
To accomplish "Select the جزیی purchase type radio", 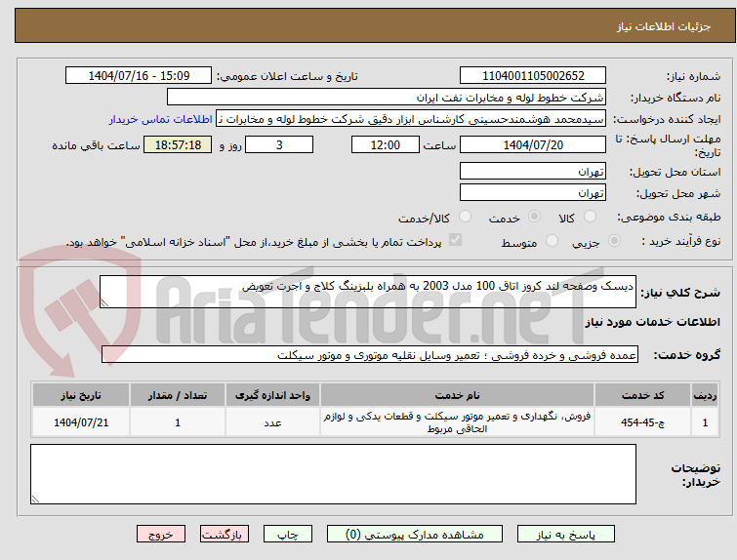I will click(x=614, y=241).
